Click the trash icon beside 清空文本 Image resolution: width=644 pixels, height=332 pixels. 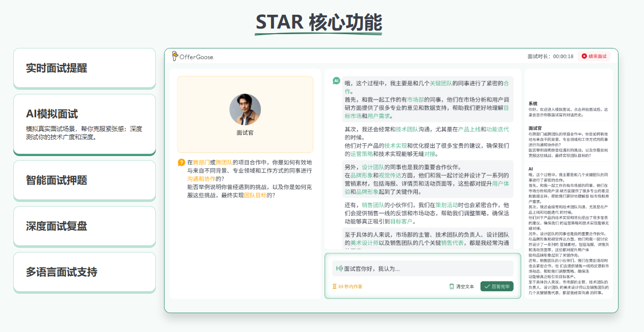[x=451, y=287]
